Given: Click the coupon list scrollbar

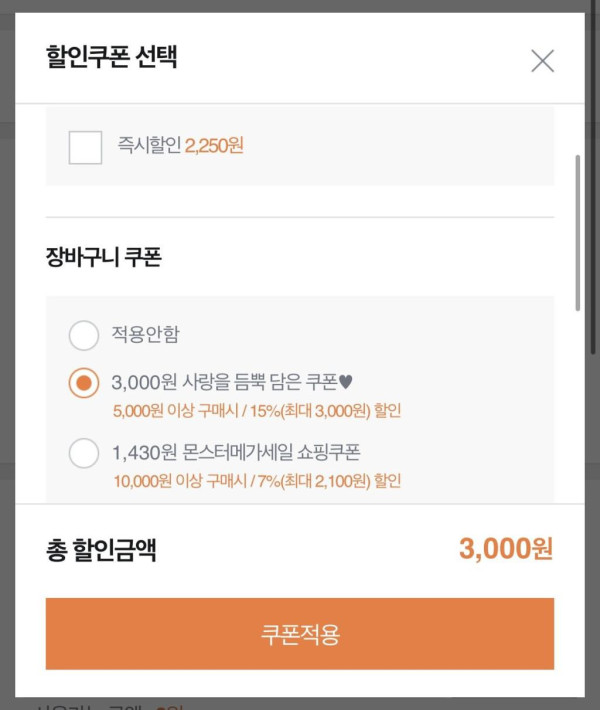Looking at the screenshot, I should point(577,232).
